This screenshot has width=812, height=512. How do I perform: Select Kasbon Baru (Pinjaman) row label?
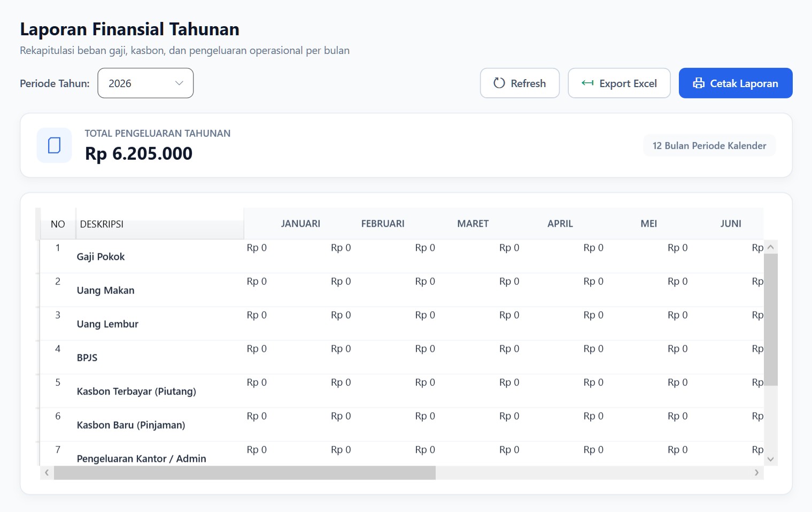point(131,425)
